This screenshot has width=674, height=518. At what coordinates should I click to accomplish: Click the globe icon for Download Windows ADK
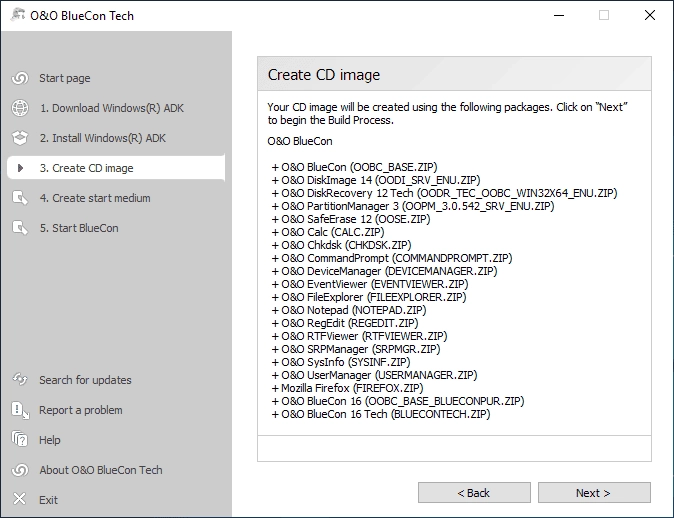tap(20, 108)
